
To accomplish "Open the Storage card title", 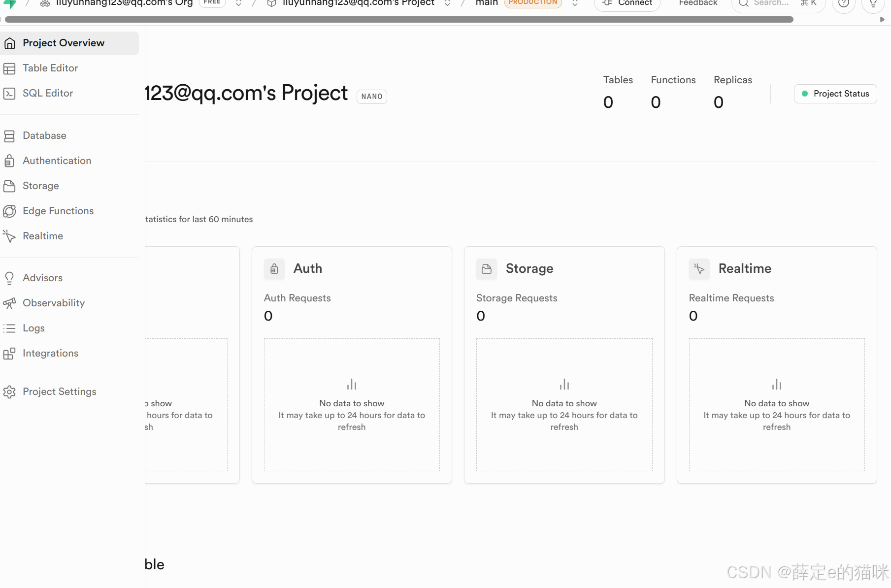I will pos(529,269).
